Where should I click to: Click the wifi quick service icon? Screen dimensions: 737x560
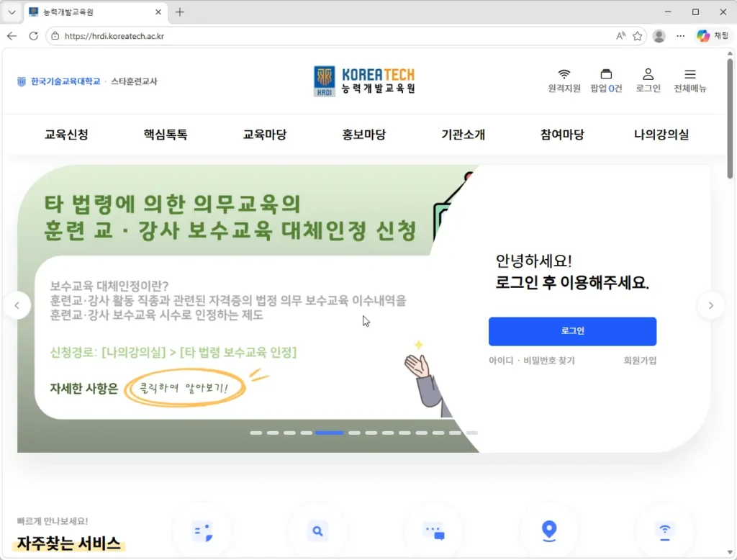(664, 530)
